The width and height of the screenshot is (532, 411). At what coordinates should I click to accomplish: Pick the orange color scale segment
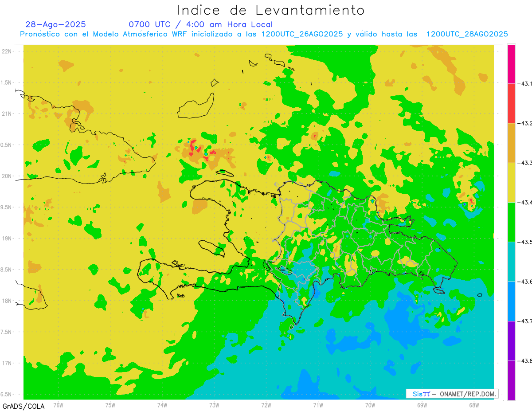pyautogui.click(x=511, y=143)
